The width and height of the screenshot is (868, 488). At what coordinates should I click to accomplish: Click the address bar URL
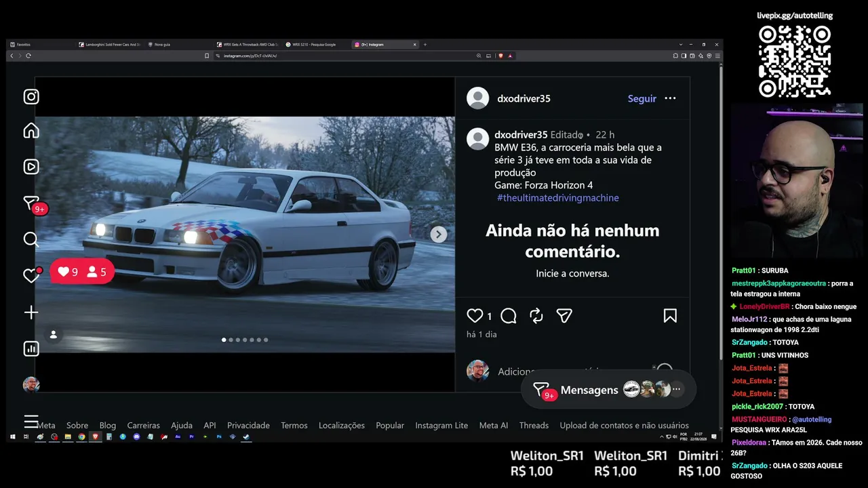click(250, 56)
